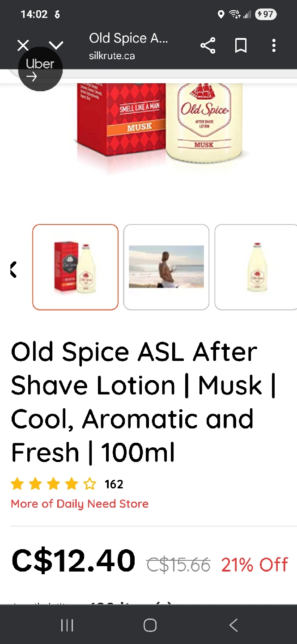
Task: Bookmark this page with the bookmark icon
Action: coord(241,45)
